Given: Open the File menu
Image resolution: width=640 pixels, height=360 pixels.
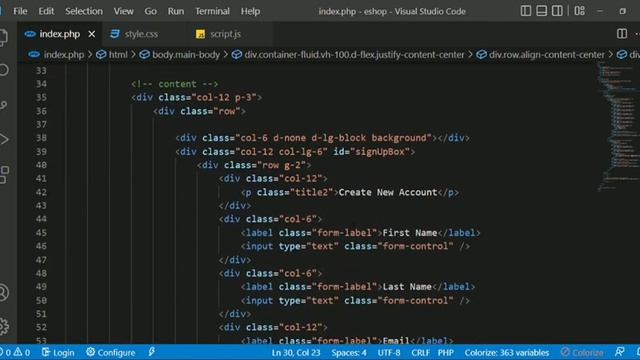Looking at the screenshot, I should (x=20, y=11).
